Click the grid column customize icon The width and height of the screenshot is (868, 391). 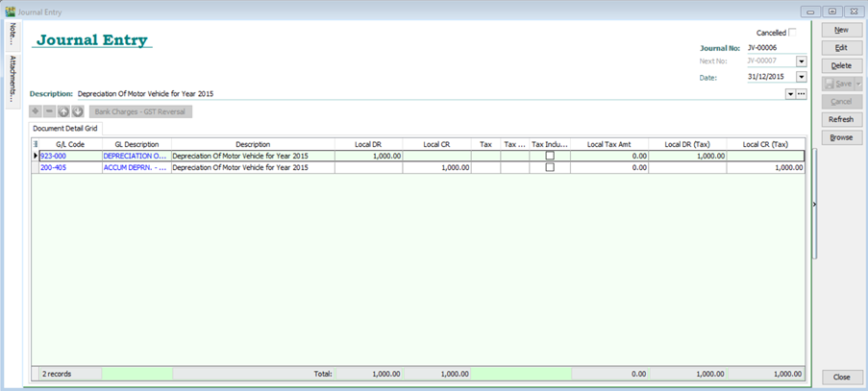36,144
